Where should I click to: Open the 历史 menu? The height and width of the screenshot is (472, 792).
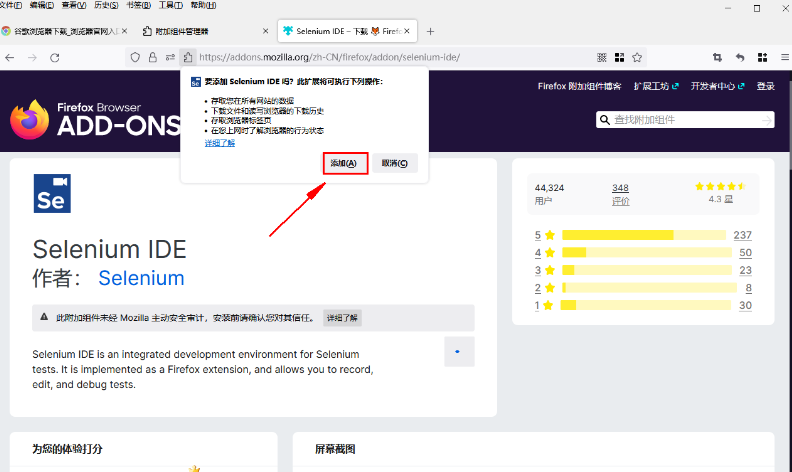(x=106, y=5)
